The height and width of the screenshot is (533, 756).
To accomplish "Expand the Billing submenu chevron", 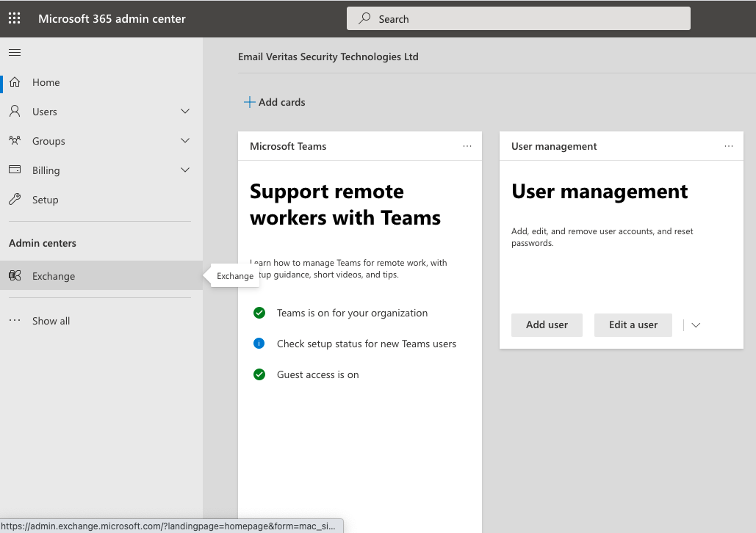I will (x=185, y=170).
